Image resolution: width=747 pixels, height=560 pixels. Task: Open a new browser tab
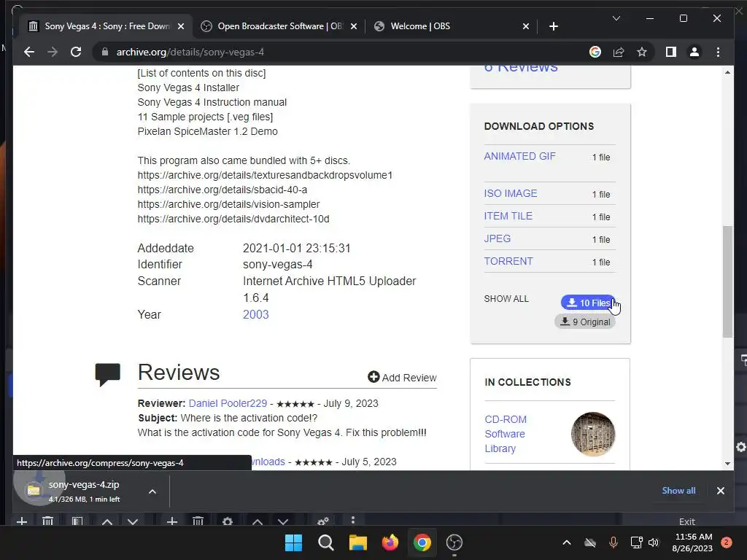(553, 26)
